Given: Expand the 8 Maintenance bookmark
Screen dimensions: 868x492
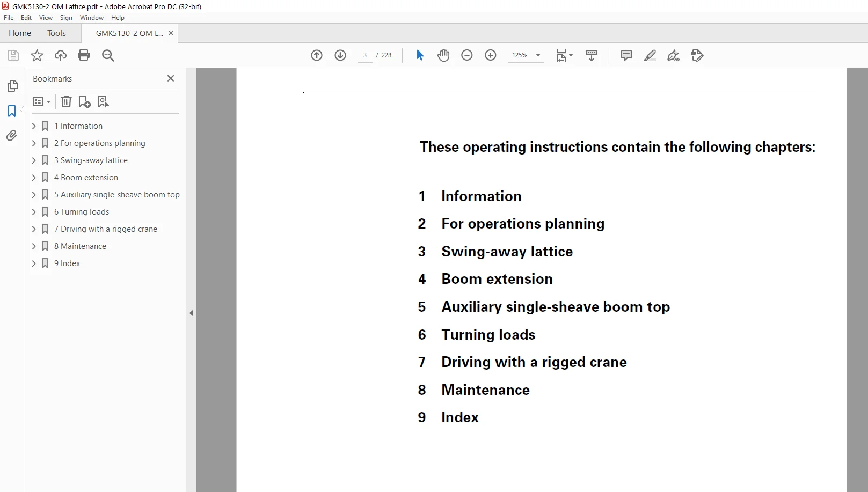Looking at the screenshot, I should pyautogui.click(x=34, y=246).
